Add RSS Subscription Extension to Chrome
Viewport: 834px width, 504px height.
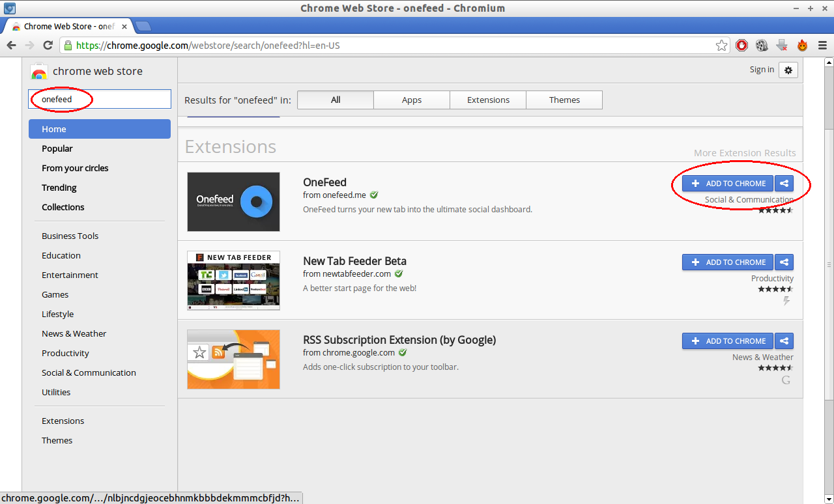click(728, 341)
